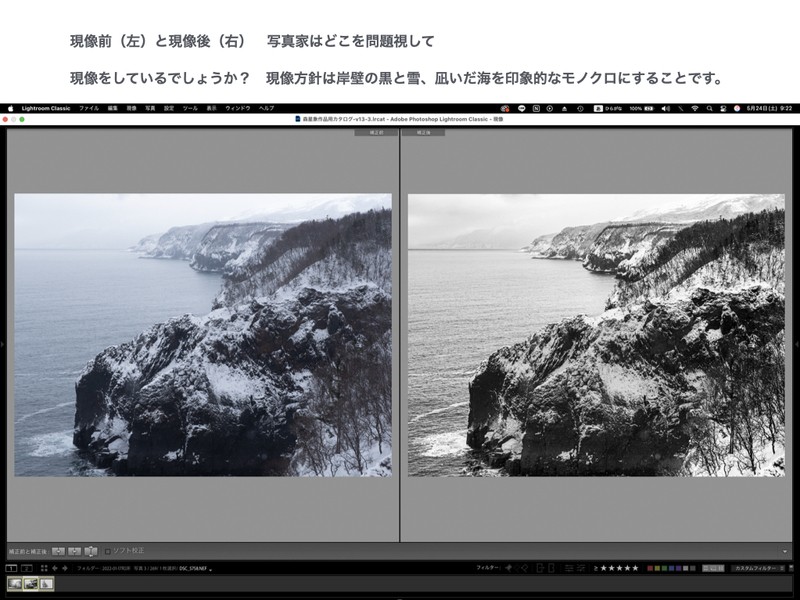Select second window display button 2

[27, 568]
